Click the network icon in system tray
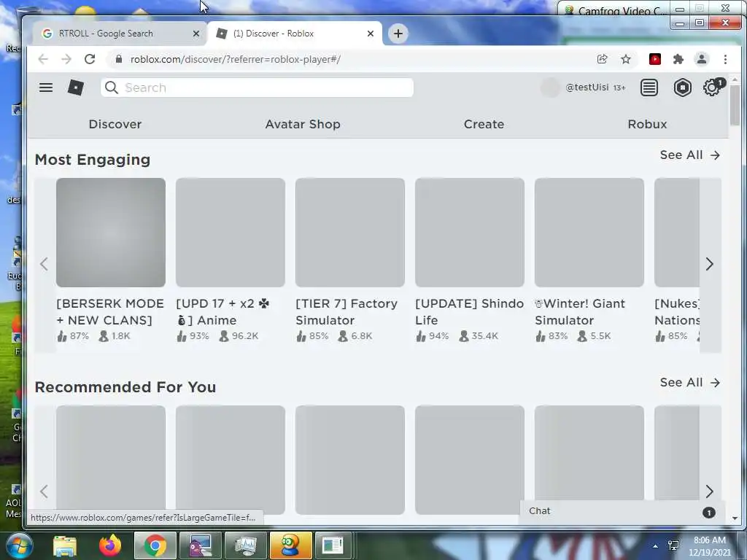Image resolution: width=747 pixels, height=560 pixels. point(673,545)
